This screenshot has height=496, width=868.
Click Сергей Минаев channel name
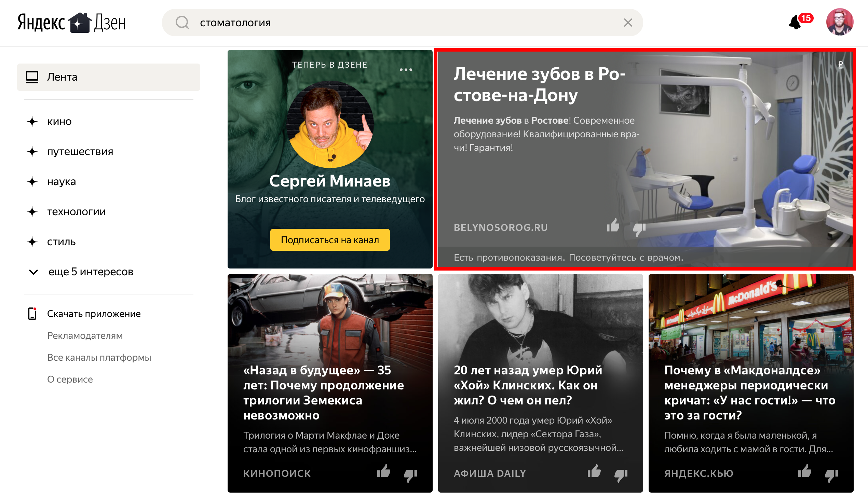330,180
